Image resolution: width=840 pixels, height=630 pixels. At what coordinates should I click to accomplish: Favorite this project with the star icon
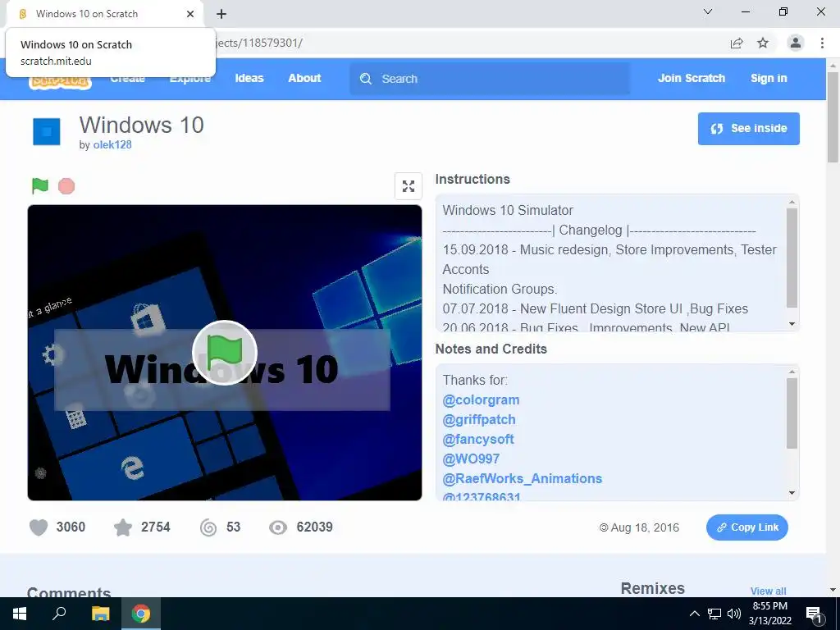tap(123, 527)
